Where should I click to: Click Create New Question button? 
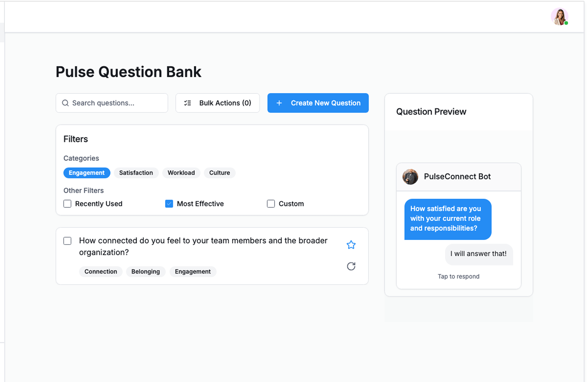click(x=318, y=103)
